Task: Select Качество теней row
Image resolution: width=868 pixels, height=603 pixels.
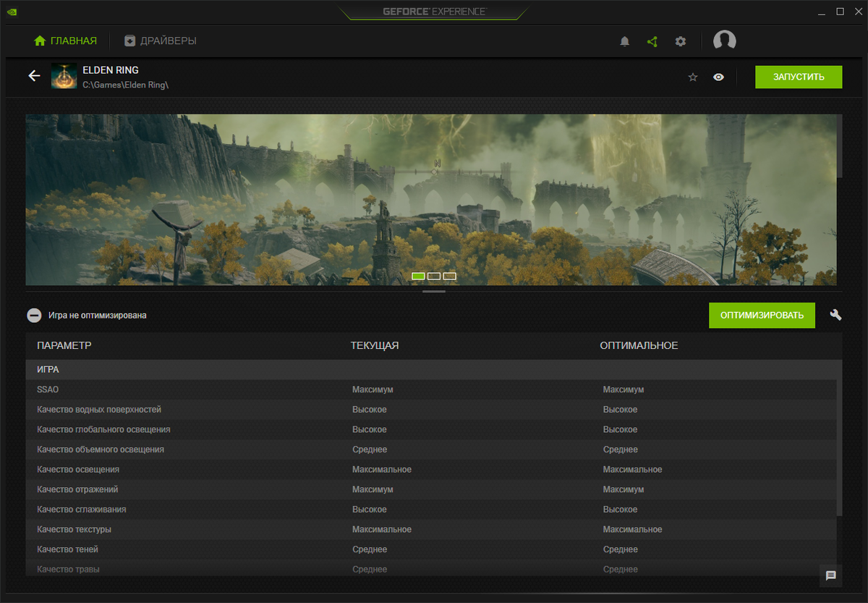Action: (431, 549)
